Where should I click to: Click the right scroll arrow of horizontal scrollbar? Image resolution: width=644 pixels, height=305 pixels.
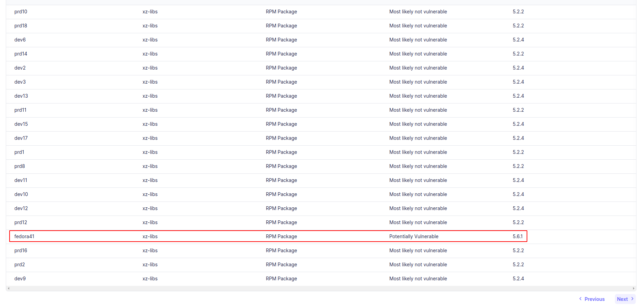click(x=634, y=289)
